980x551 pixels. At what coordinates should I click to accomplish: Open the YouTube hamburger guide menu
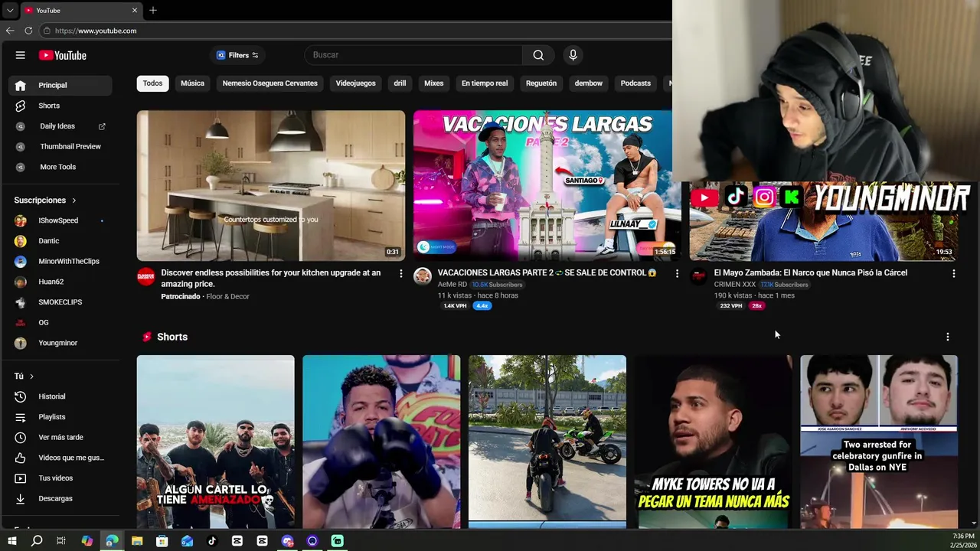click(x=21, y=55)
